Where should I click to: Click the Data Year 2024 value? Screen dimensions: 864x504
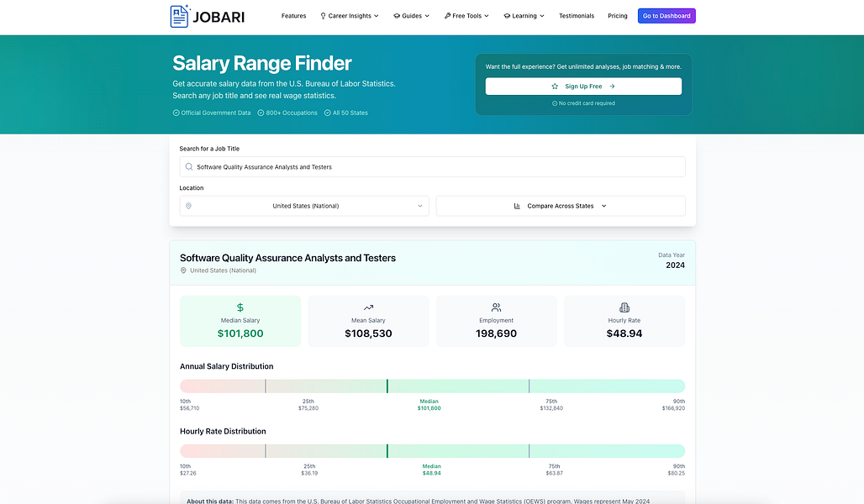(x=675, y=265)
